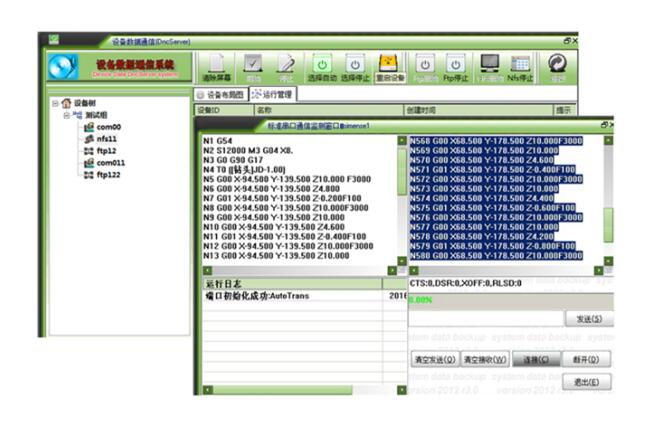Click the 退出(E) exit button
This screenshot has width=664, height=440.
587,382
